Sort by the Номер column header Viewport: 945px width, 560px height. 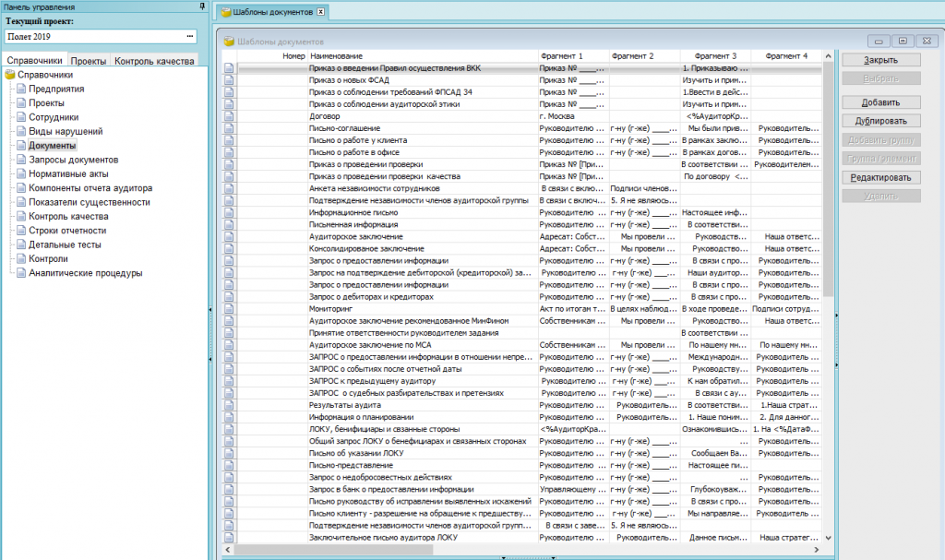273,56
